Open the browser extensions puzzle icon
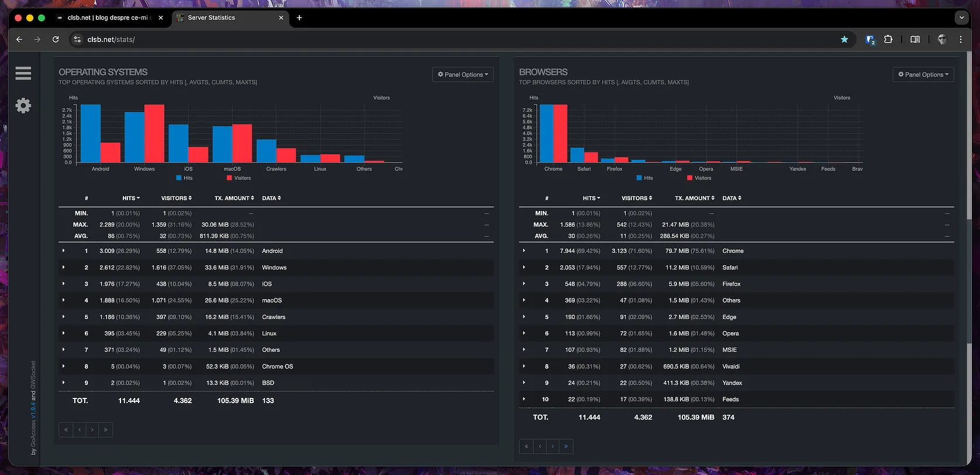The image size is (980, 475). (888, 40)
